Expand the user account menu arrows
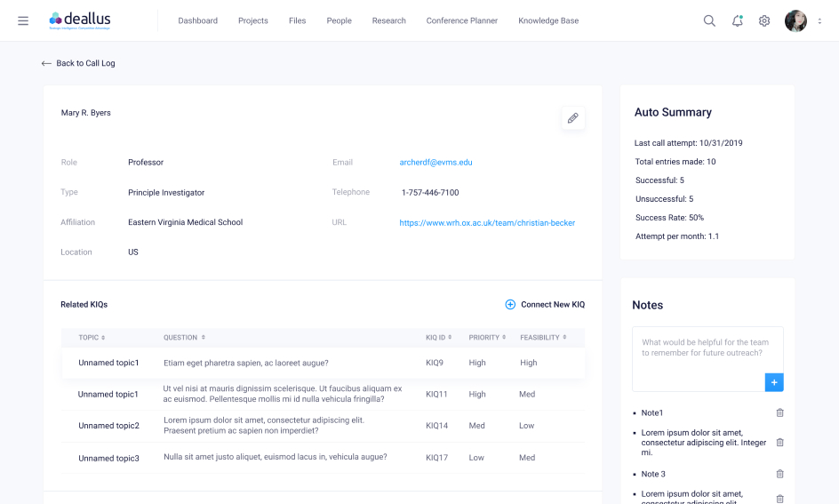This screenshot has height=504, width=839. [x=819, y=20]
